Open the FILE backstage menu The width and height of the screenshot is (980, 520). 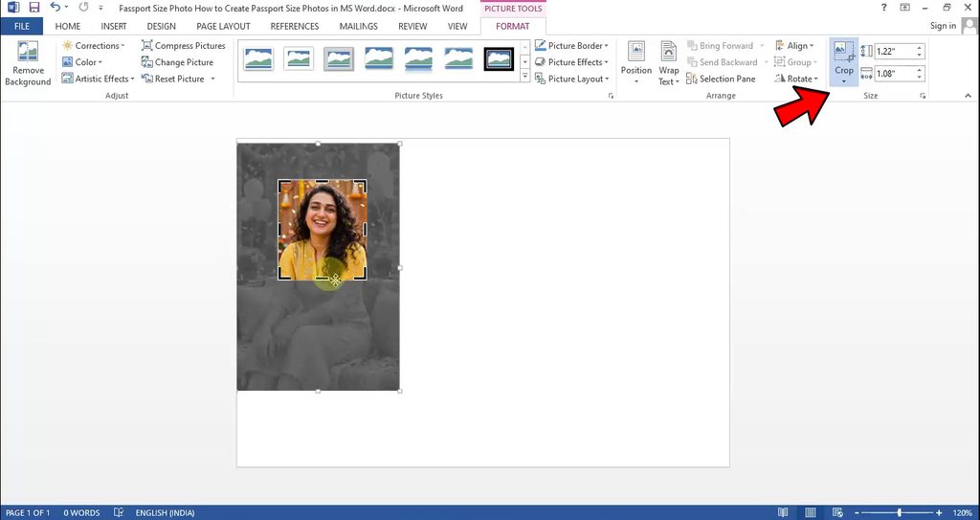tap(21, 26)
